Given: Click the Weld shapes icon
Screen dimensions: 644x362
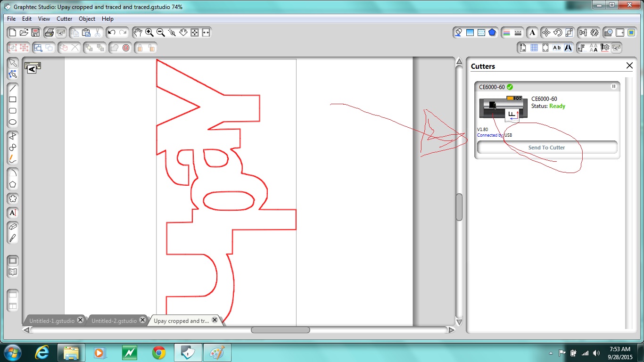Looking at the screenshot, I should 115,48.
